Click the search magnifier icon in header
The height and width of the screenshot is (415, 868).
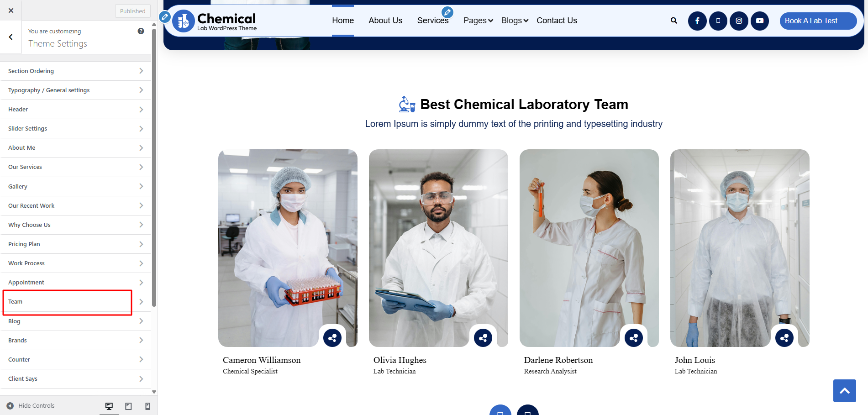pyautogui.click(x=674, y=21)
